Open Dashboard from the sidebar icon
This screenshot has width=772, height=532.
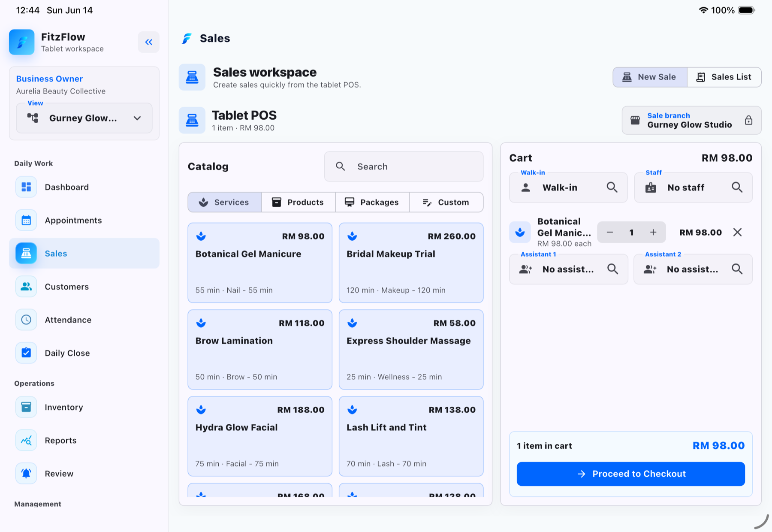(26, 187)
